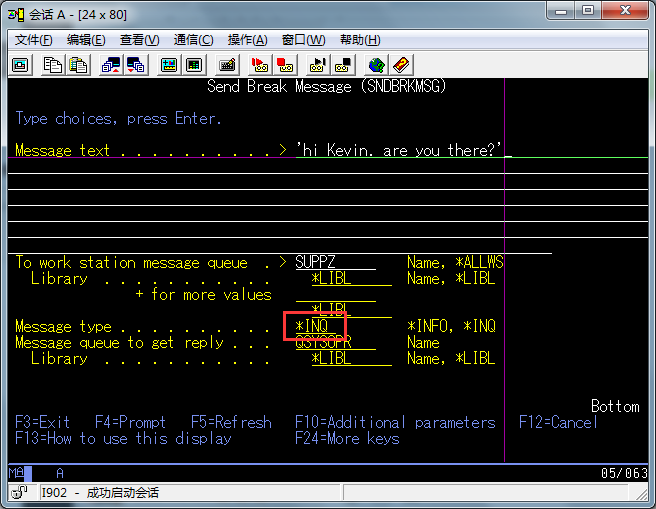Image resolution: width=656 pixels, height=509 pixels.
Task: Open the 窗口(W) menu
Action: [303, 40]
